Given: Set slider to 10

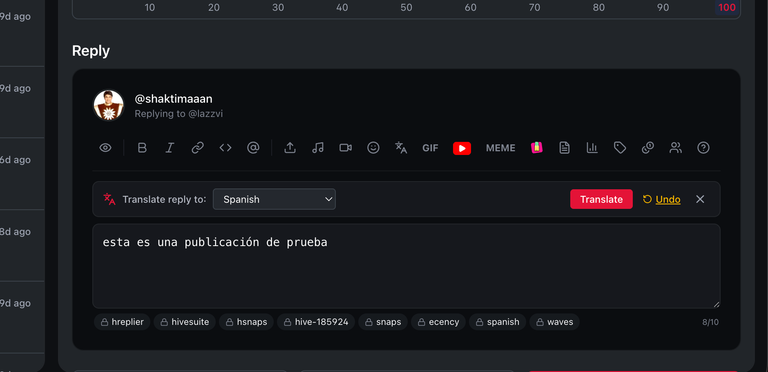Looking at the screenshot, I should pos(150,8).
